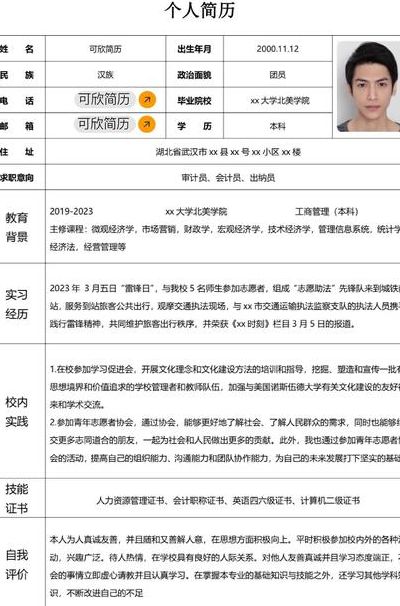The width and height of the screenshot is (400, 606).
Task: Click the 实习经历 section heading
Action: tap(17, 304)
